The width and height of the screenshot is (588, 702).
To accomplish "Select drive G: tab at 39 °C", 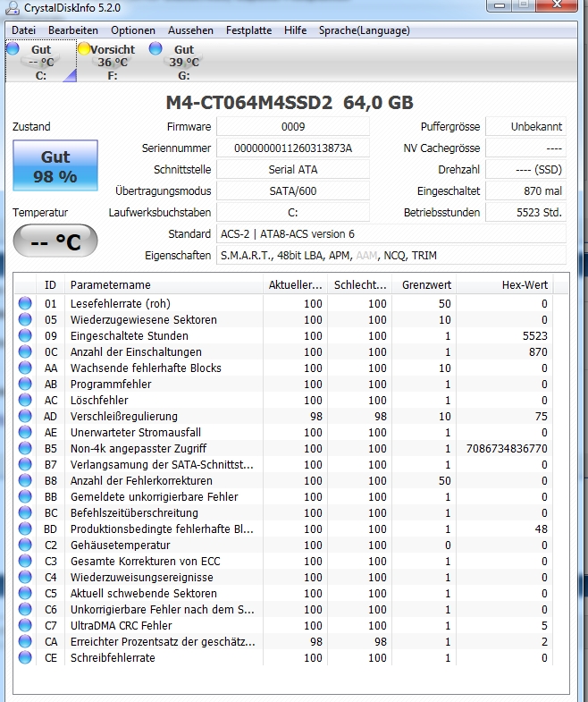I will (x=184, y=62).
